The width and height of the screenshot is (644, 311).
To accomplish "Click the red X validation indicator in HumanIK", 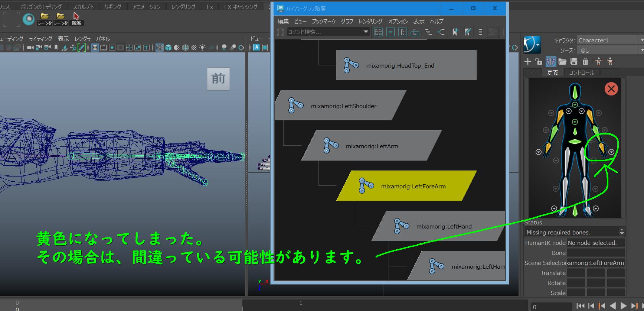I will click(611, 89).
